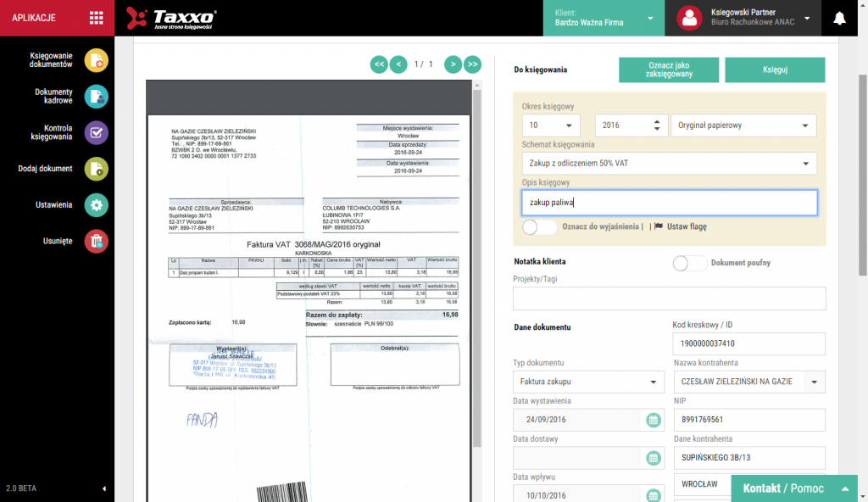Click the NIP input field
This screenshot has width=868, height=502.
click(749, 420)
